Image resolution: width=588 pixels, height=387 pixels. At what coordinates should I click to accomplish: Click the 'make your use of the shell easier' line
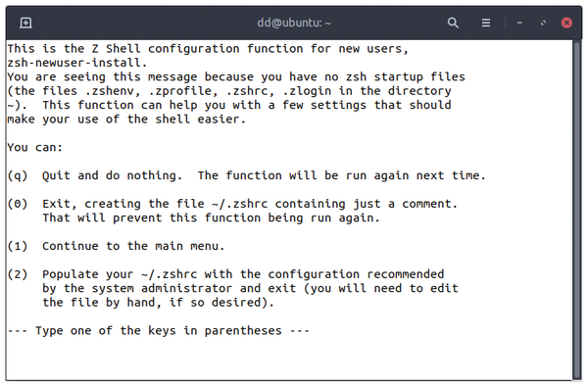pos(126,120)
